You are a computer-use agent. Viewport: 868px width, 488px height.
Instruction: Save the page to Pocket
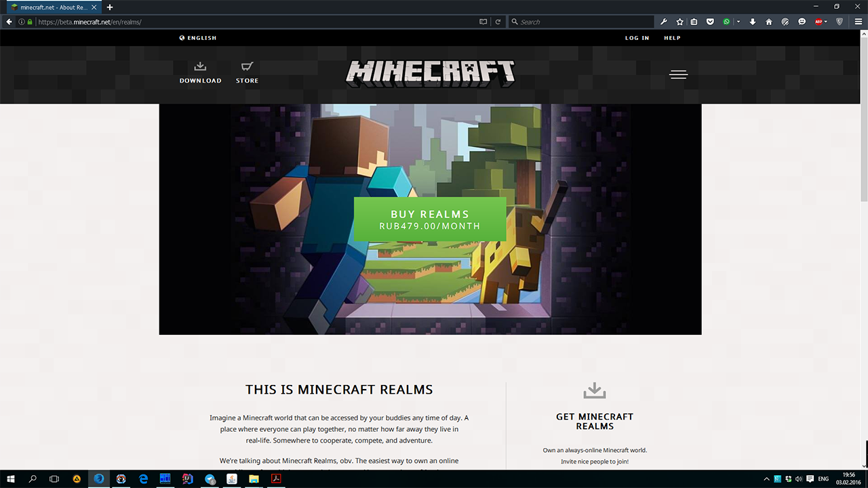pyautogui.click(x=710, y=22)
